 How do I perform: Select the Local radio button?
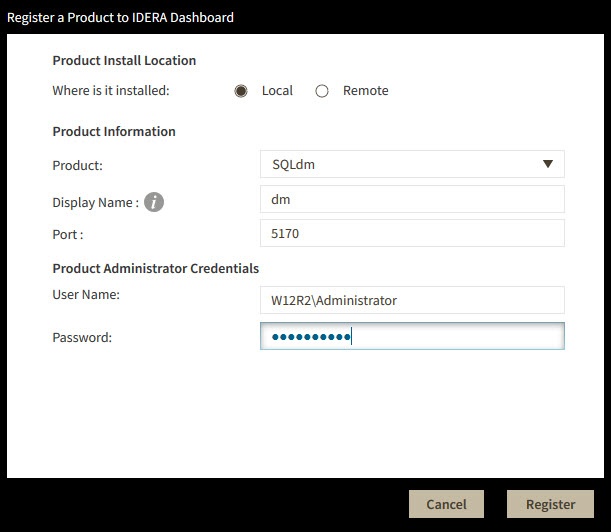[x=241, y=91]
